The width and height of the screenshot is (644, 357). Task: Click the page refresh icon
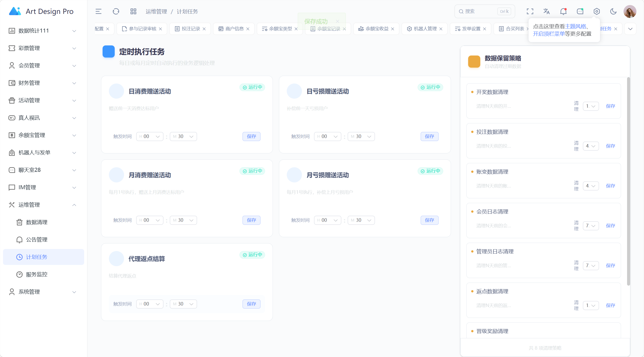(x=116, y=11)
